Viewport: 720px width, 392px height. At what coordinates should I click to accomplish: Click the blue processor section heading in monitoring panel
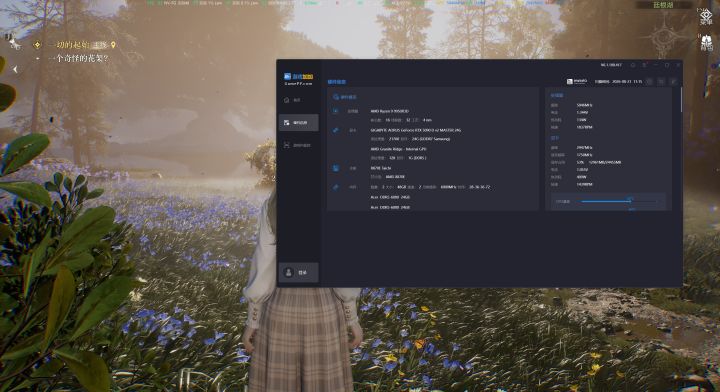pyautogui.click(x=557, y=95)
